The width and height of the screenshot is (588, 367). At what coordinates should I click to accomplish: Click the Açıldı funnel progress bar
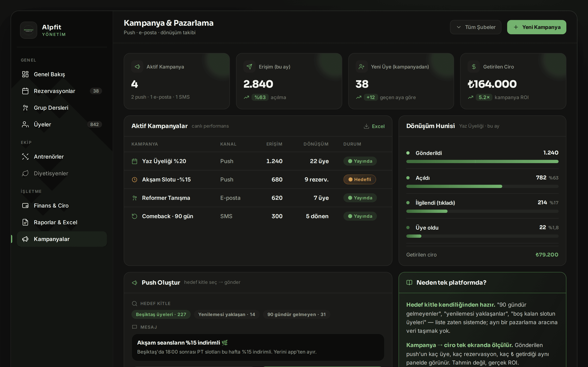point(482,186)
